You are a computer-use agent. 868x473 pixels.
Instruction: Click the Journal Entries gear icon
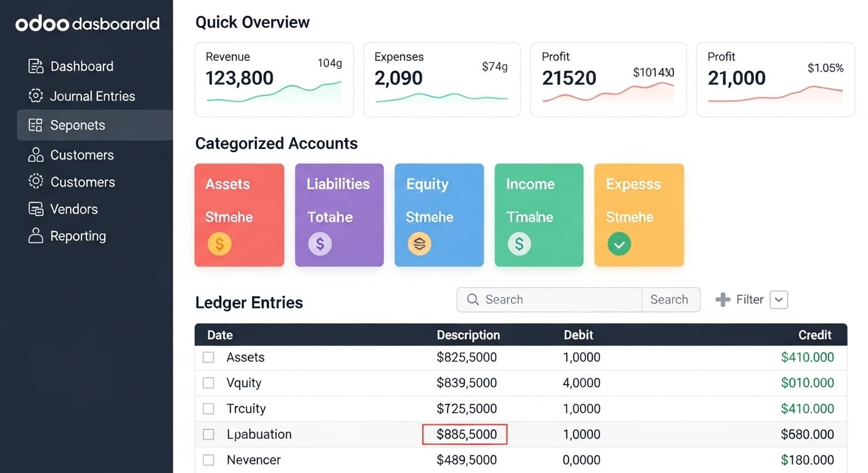(36, 96)
